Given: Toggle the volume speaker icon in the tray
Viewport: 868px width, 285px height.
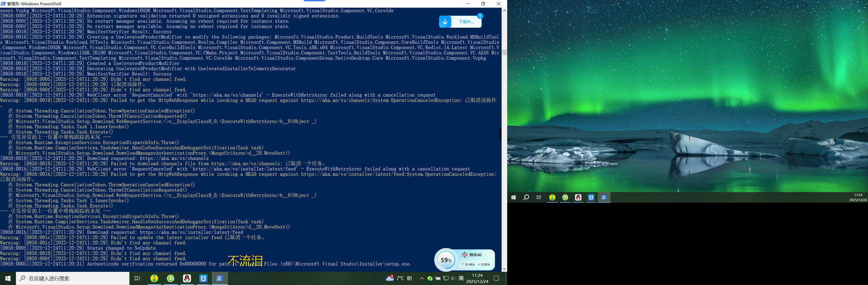Looking at the screenshot, I should click(453, 279).
